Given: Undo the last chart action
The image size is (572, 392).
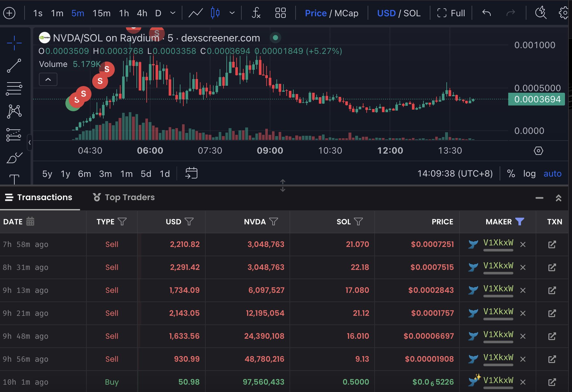Looking at the screenshot, I should pyautogui.click(x=487, y=13).
